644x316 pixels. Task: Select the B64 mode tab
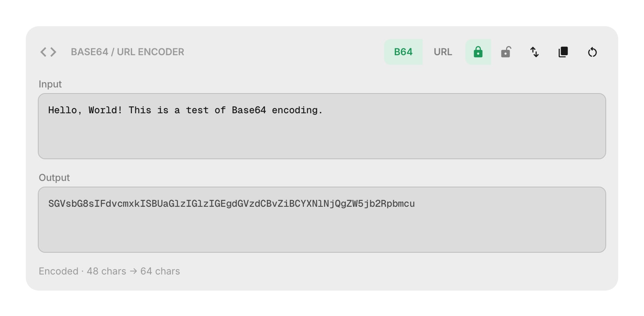point(403,52)
